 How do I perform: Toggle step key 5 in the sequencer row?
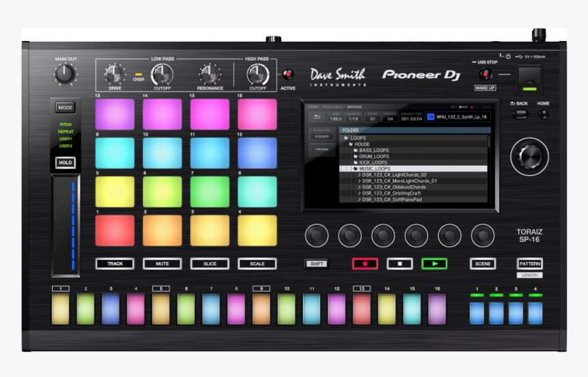pyautogui.click(x=161, y=309)
